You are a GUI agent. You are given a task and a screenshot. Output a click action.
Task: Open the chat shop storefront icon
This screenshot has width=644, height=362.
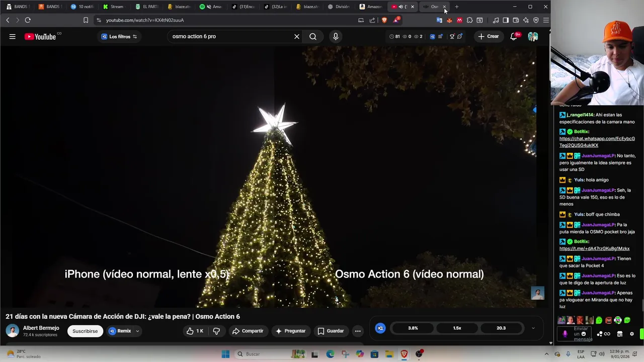click(620, 334)
